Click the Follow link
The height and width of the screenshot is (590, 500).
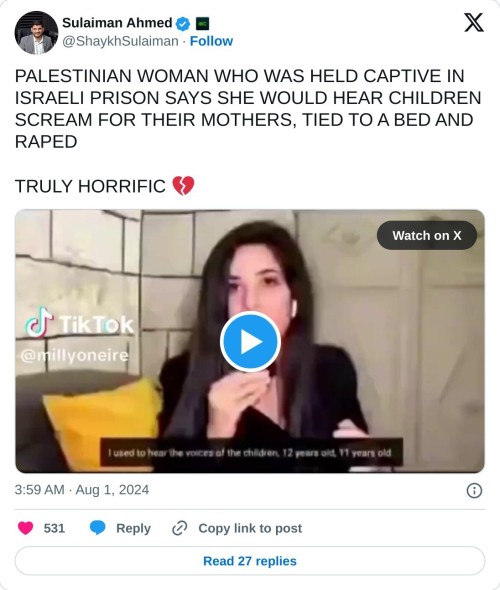pos(211,41)
